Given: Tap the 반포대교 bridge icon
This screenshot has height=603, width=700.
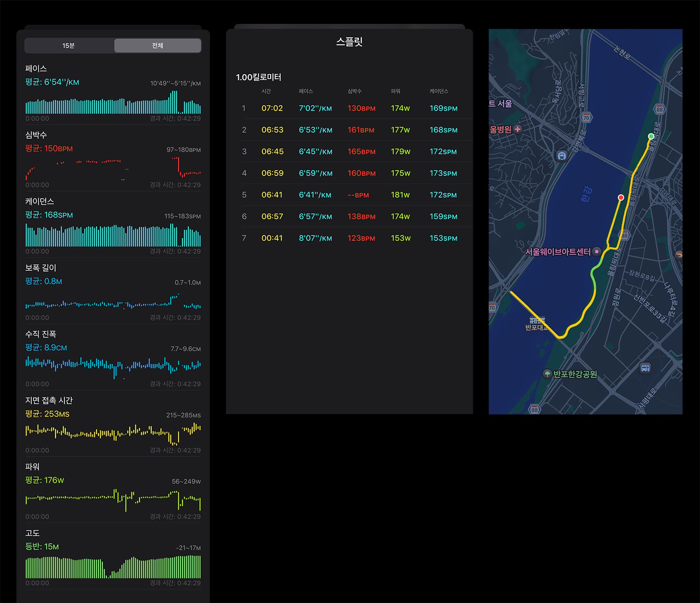Looking at the screenshot, I should (x=537, y=320).
